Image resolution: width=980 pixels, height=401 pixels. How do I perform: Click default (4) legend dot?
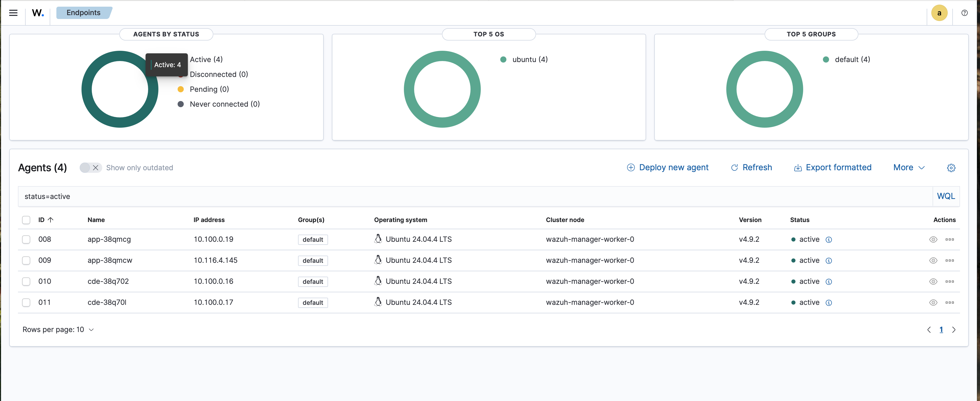click(x=825, y=60)
